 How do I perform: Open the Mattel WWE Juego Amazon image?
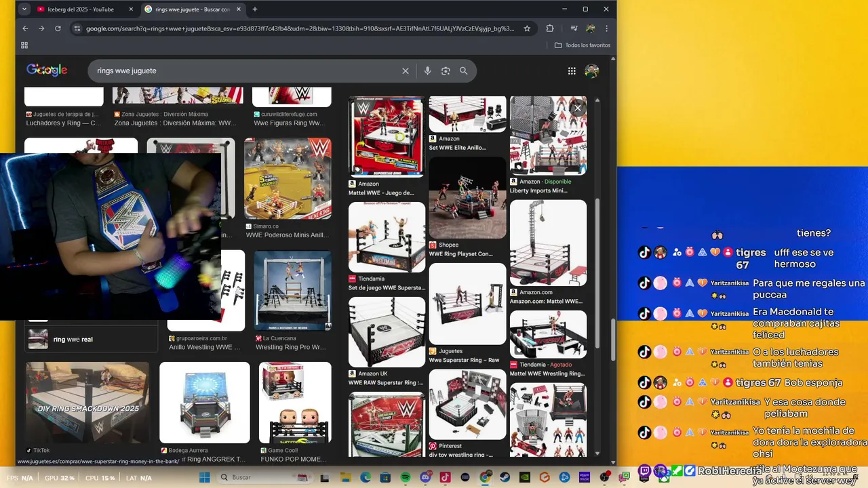(387, 136)
